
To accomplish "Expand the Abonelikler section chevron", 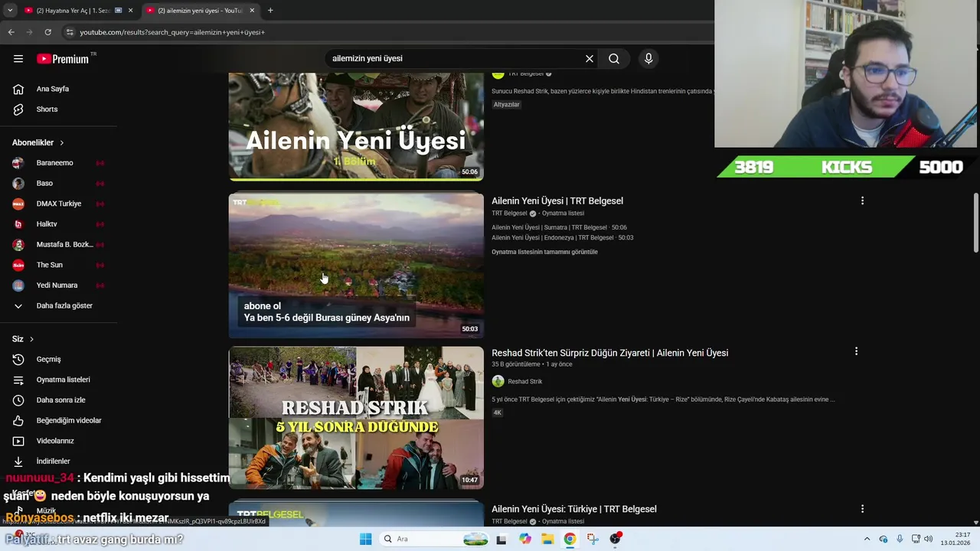I will (62, 143).
